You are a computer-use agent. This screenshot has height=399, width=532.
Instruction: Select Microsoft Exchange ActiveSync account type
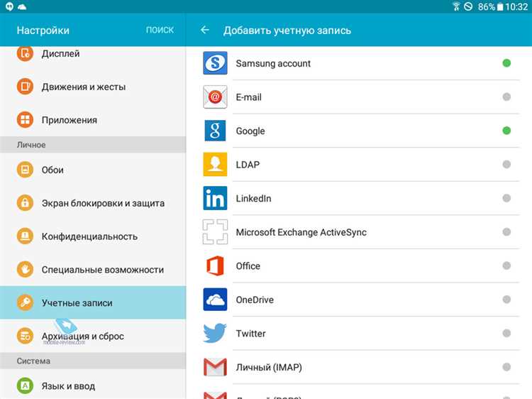click(301, 232)
